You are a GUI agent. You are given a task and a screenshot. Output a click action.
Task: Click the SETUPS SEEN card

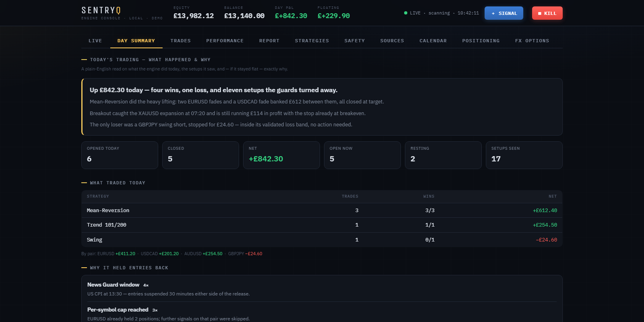[x=524, y=155]
